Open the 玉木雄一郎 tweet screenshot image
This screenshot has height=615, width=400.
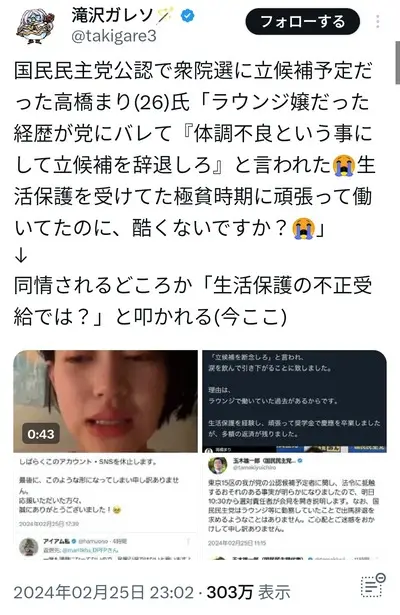[x=295, y=506]
